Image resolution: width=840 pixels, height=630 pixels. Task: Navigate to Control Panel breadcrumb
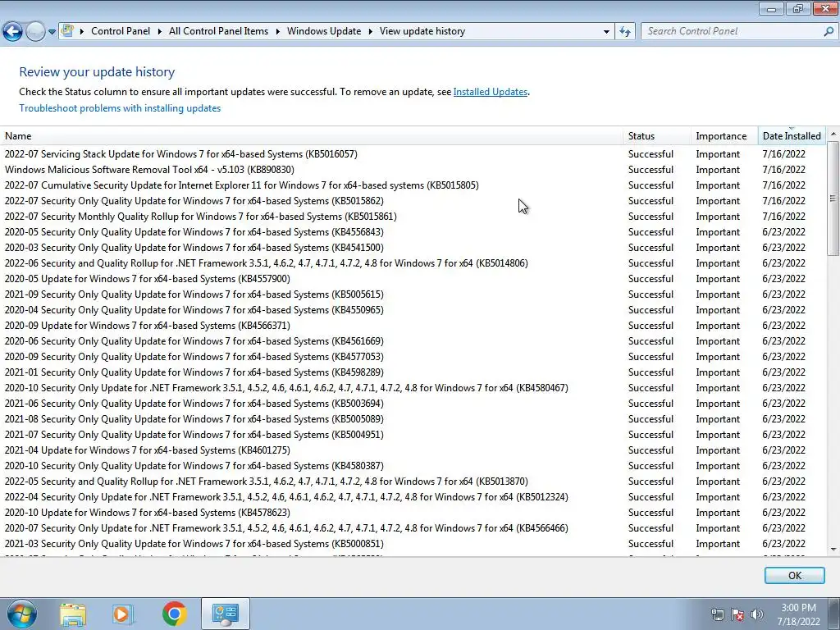point(121,31)
